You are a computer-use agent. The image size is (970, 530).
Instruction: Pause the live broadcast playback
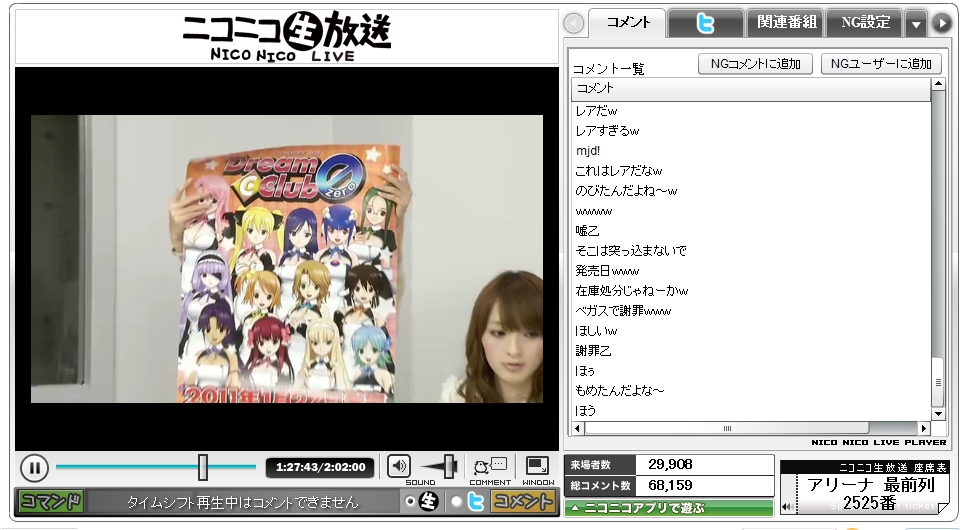[33, 467]
